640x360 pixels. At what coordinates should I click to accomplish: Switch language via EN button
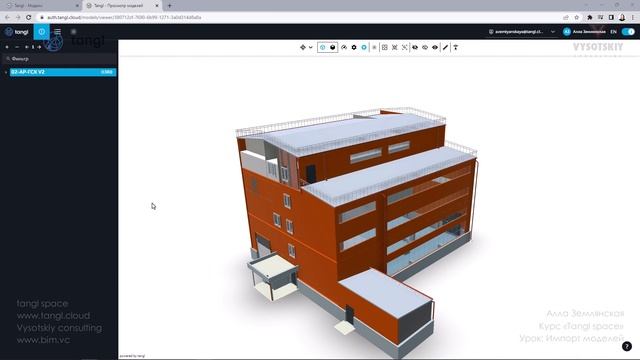[x=613, y=31]
